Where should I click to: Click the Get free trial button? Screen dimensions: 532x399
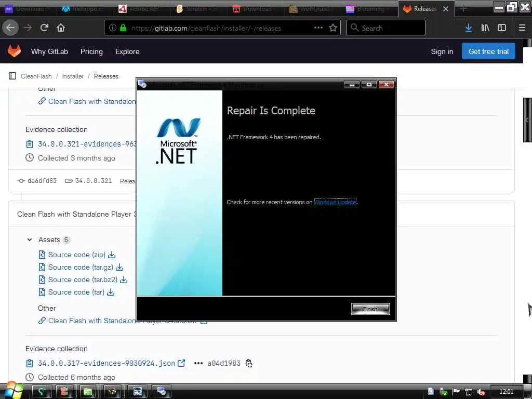click(488, 51)
